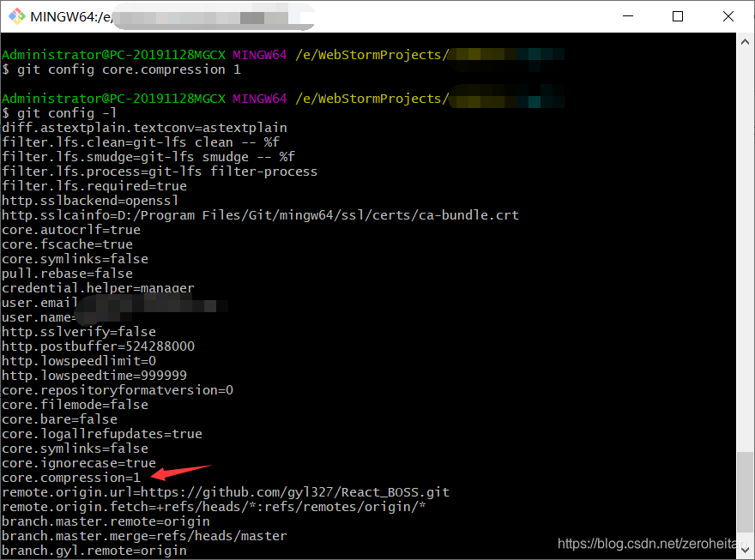Click the remote.origin.url GitHub line
The width and height of the screenshot is (755, 560).
click(223, 491)
